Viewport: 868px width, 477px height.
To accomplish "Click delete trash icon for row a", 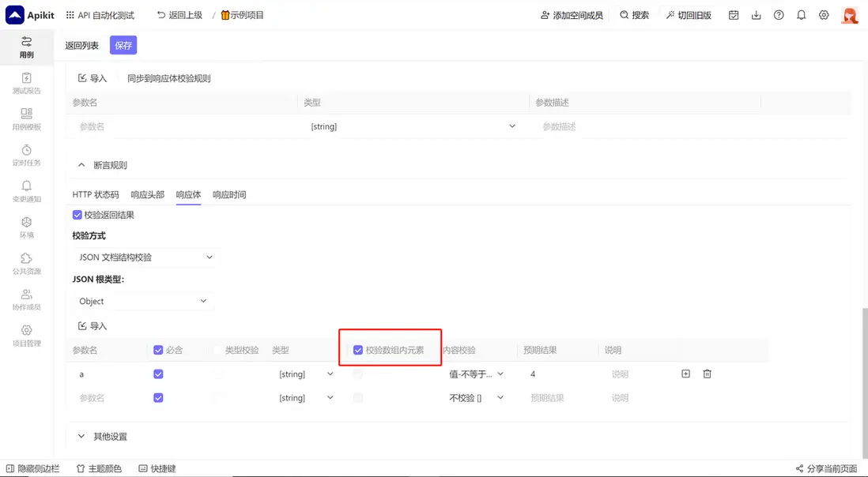I will pyautogui.click(x=707, y=374).
